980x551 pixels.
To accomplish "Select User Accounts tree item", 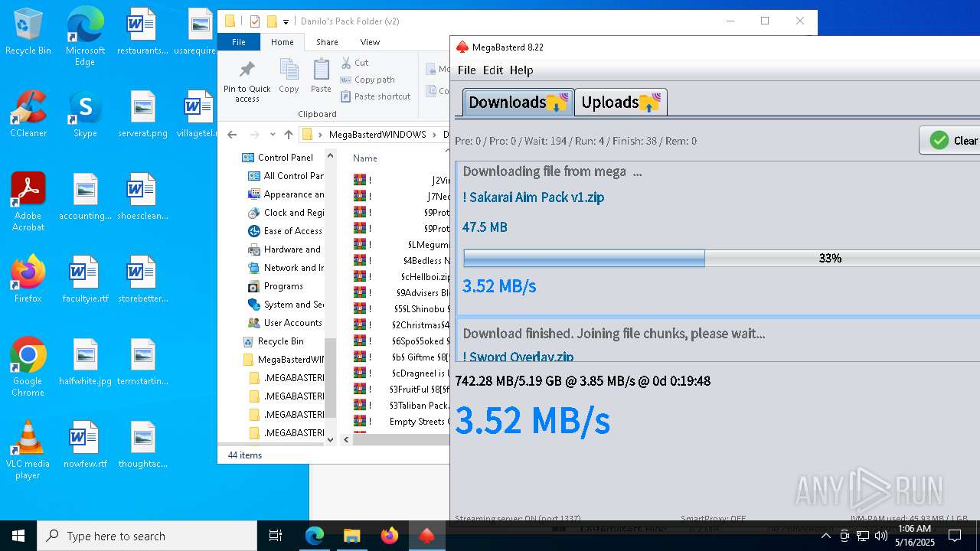I will pyautogui.click(x=285, y=323).
